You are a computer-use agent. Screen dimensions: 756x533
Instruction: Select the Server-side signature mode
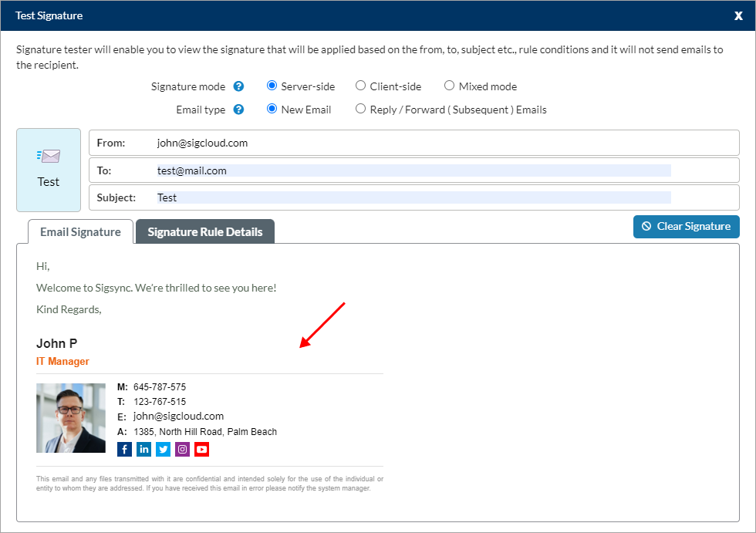pos(272,86)
